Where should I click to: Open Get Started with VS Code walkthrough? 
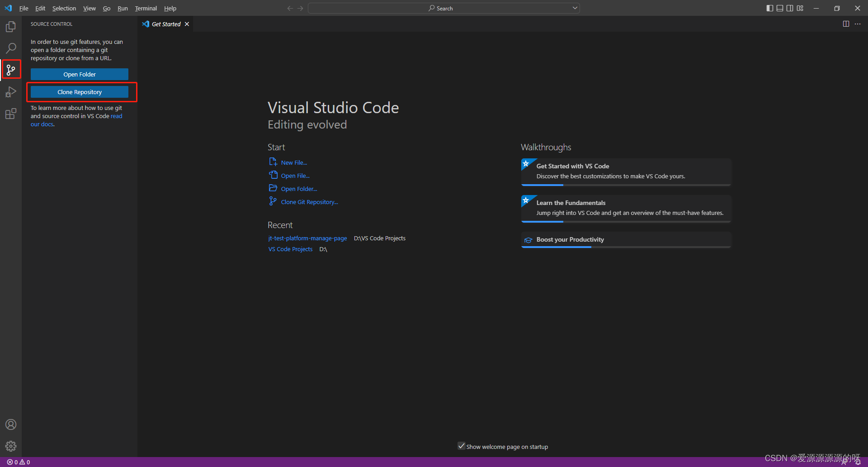coord(626,172)
